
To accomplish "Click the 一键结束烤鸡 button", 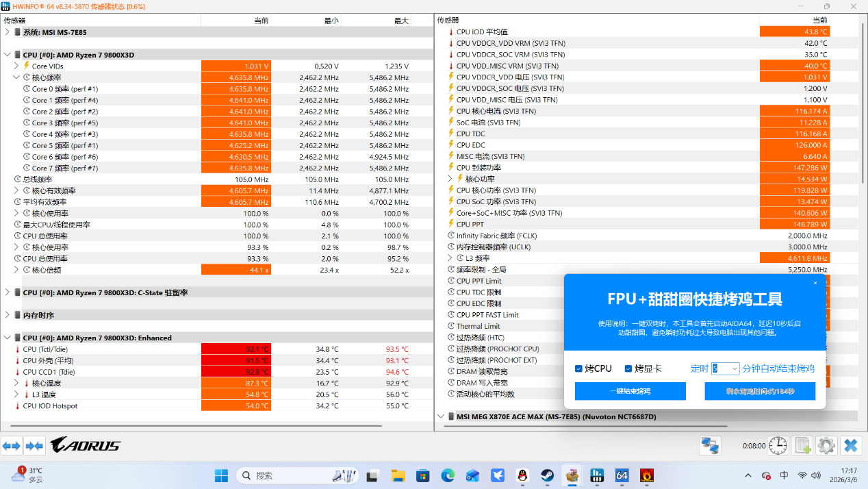I will (x=630, y=391).
